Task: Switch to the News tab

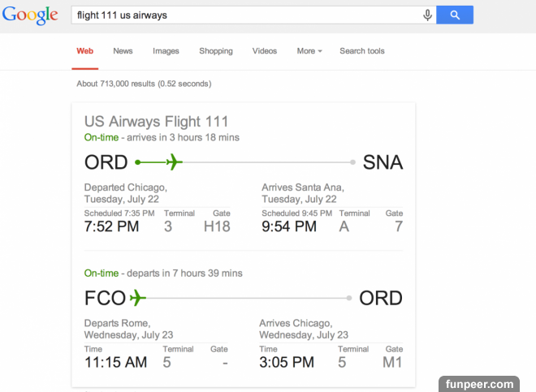Action: pos(123,51)
